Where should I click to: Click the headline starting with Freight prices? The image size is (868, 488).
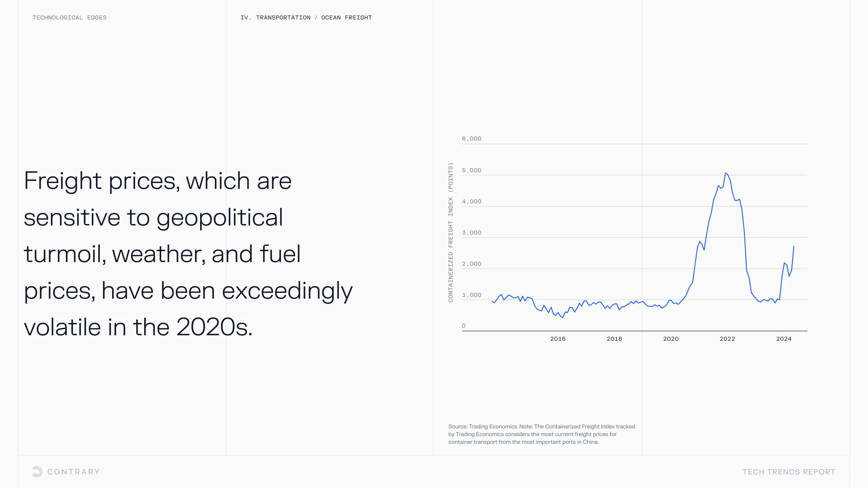(188, 254)
